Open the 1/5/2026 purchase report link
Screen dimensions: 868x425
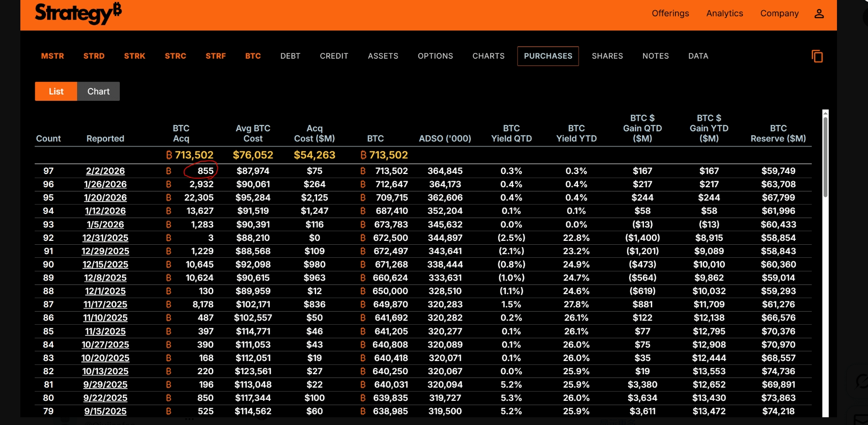[105, 224]
